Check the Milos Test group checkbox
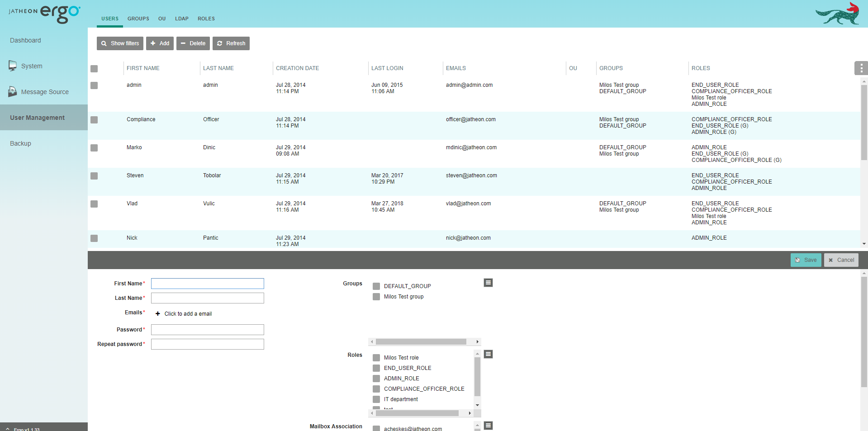The height and width of the screenshot is (431, 868). click(376, 297)
